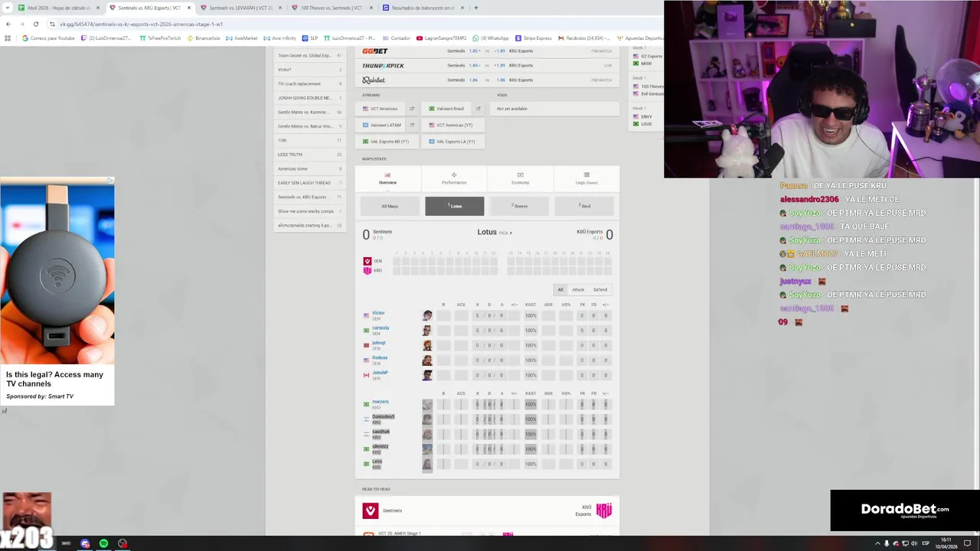Open VCT Americas stream link
This screenshot has width=980, height=551.
coord(381,109)
